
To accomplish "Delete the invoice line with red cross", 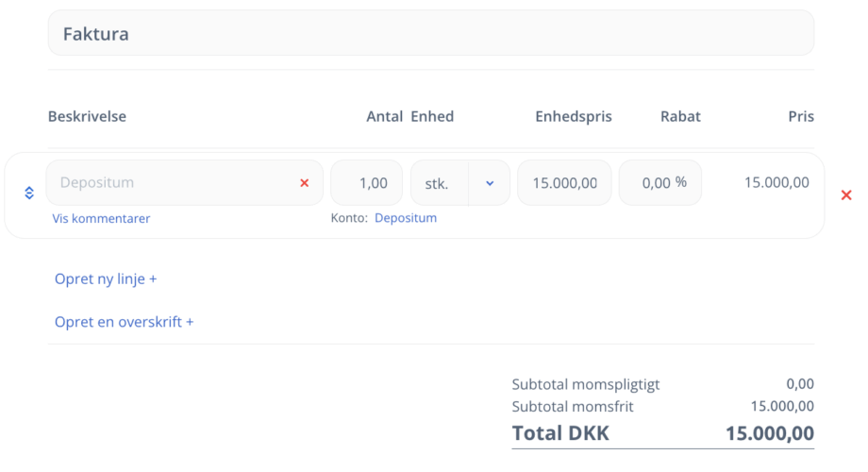I will click(x=845, y=194).
